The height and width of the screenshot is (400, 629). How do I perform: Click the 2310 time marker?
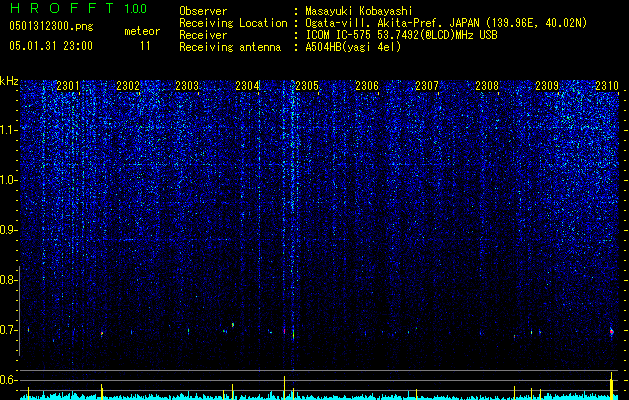607,85
